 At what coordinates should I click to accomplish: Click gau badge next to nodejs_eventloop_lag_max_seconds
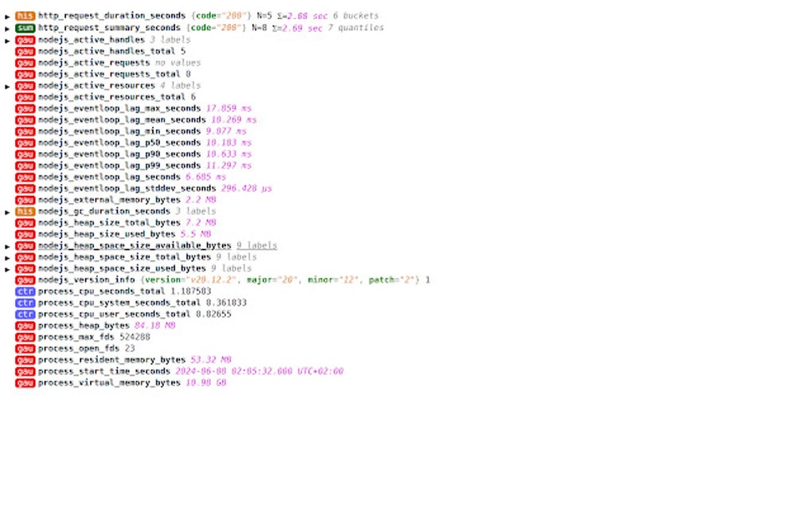(25, 109)
